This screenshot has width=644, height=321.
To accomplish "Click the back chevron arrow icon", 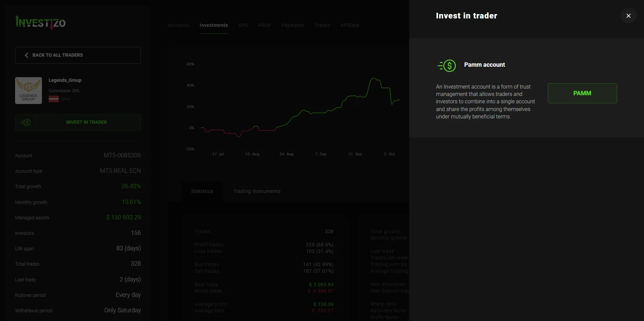I will click(26, 55).
